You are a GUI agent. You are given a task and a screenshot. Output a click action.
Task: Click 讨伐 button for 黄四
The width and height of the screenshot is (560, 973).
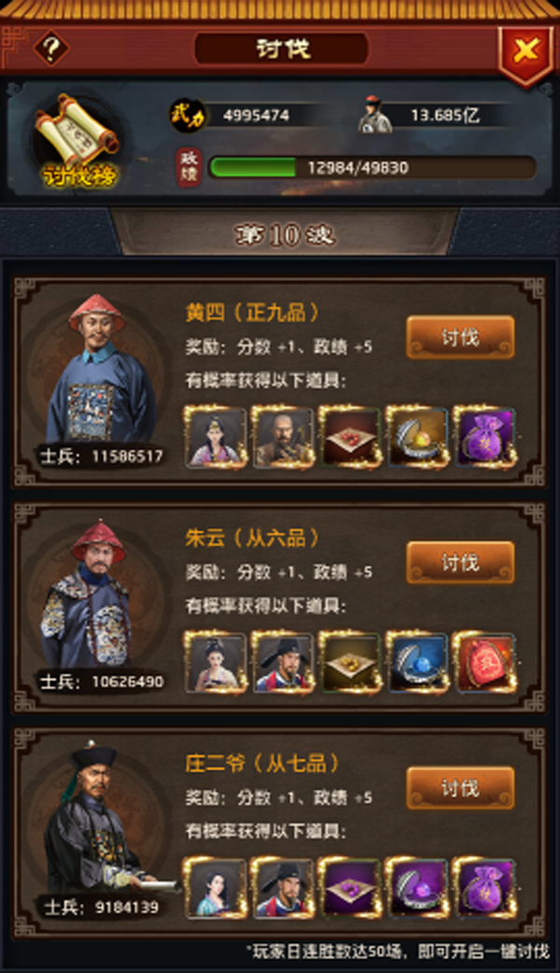coord(460,338)
